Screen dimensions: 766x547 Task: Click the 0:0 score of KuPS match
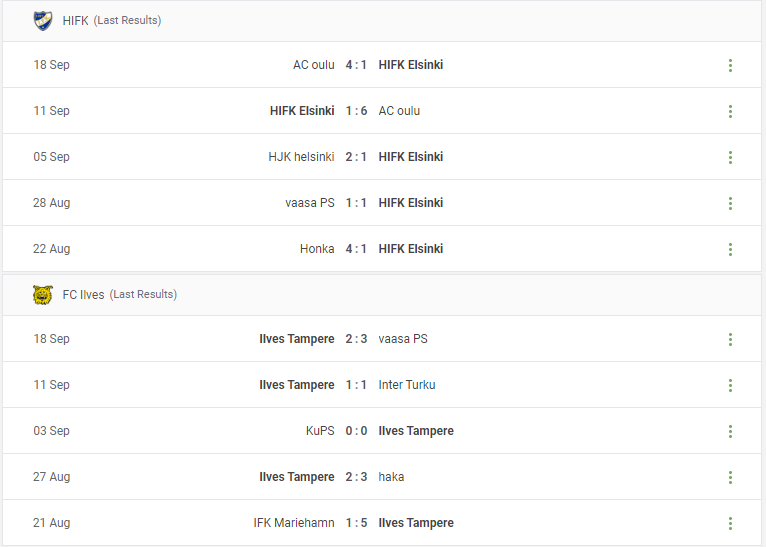click(x=356, y=431)
